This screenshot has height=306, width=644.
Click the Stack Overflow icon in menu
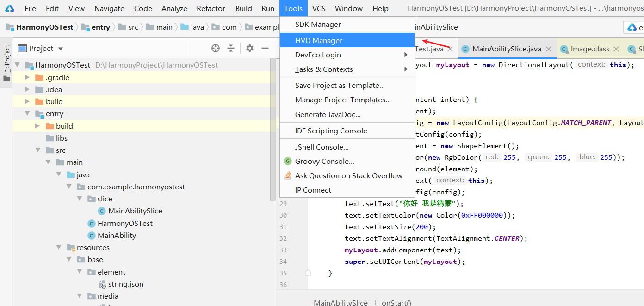coord(288,176)
